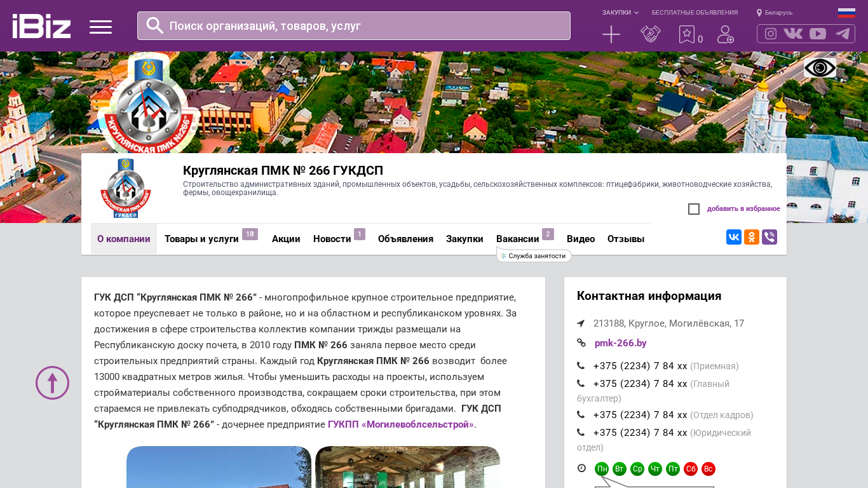Click the search magnifier icon
The width and height of the screenshot is (868, 488).
pyautogui.click(x=155, y=25)
